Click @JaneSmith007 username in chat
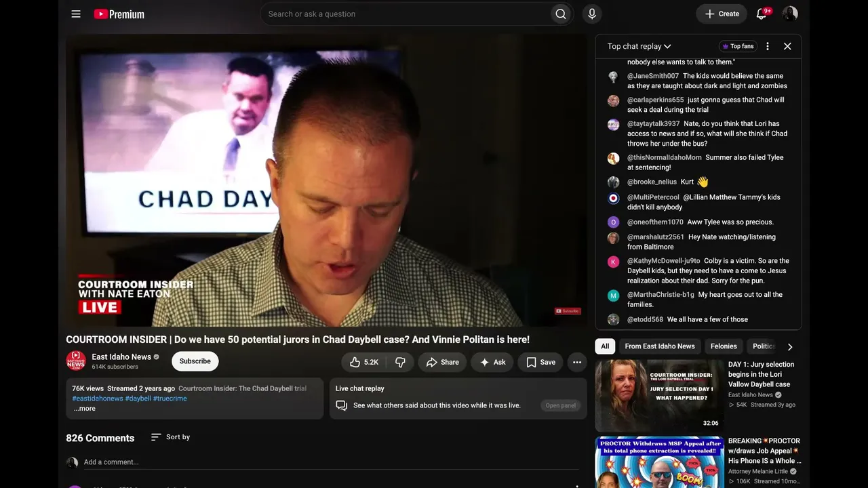This screenshot has width=868, height=488. [x=653, y=77]
